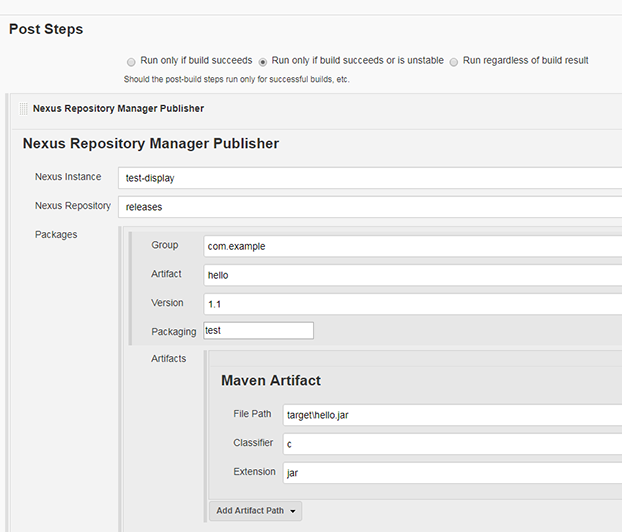Click the Version field showing 1.1
Image resolution: width=622 pixels, height=532 pixels.
413,304
